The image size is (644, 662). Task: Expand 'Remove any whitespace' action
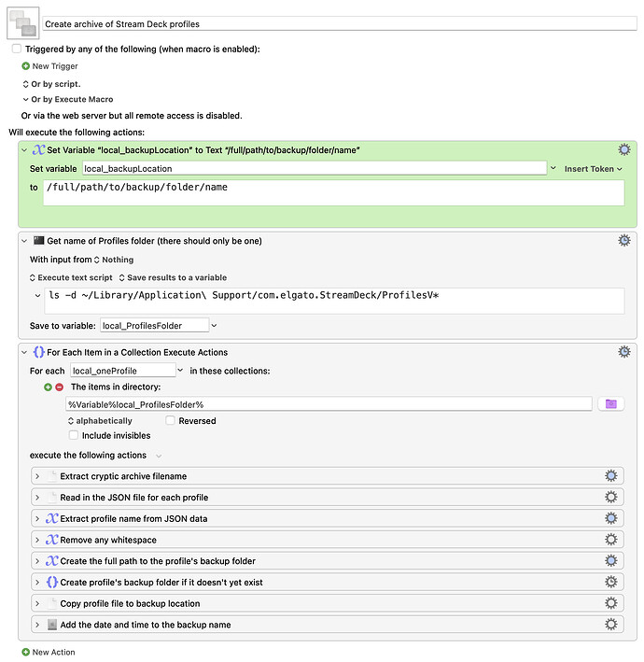click(x=37, y=540)
